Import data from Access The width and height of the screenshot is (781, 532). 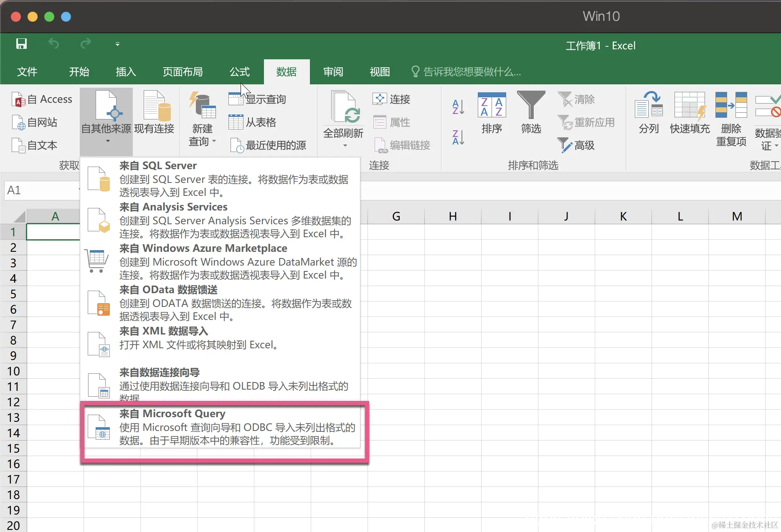(x=42, y=99)
